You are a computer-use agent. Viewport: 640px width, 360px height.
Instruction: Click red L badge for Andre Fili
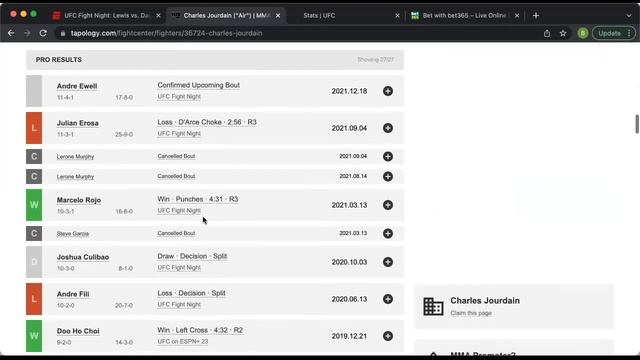(x=34, y=299)
